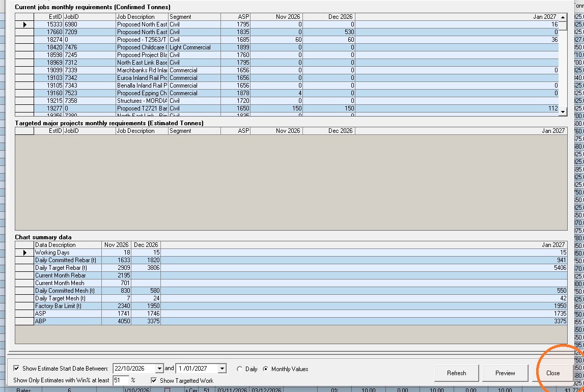Select Factory Bar Limit (t) row label
This screenshot has width=584, height=392.
(x=68, y=306)
